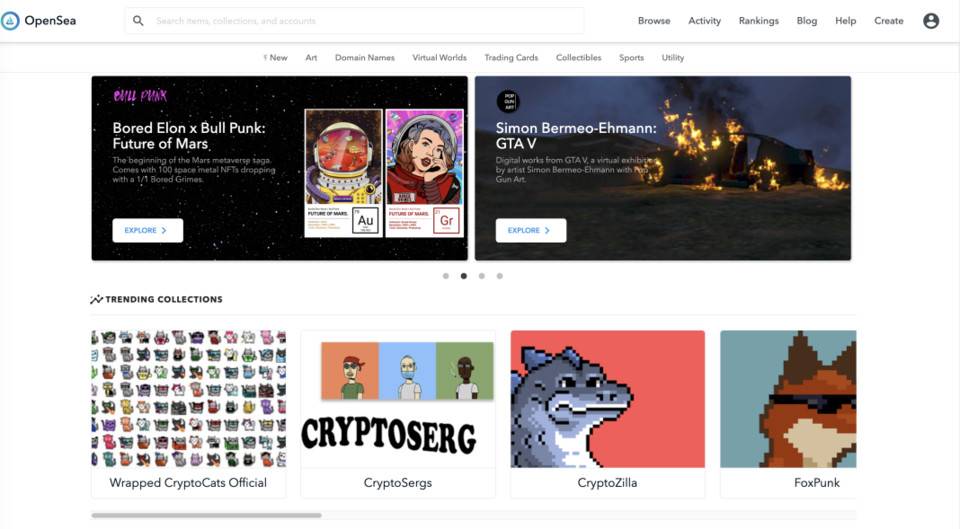The height and width of the screenshot is (529, 960).
Task: Click the OpenSea logo icon
Action: click(10, 21)
